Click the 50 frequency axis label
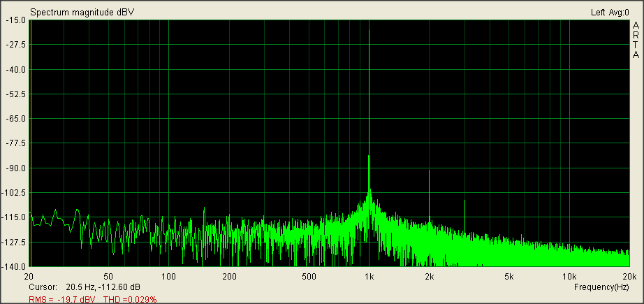The width and height of the screenshot is (644, 304). [108, 275]
